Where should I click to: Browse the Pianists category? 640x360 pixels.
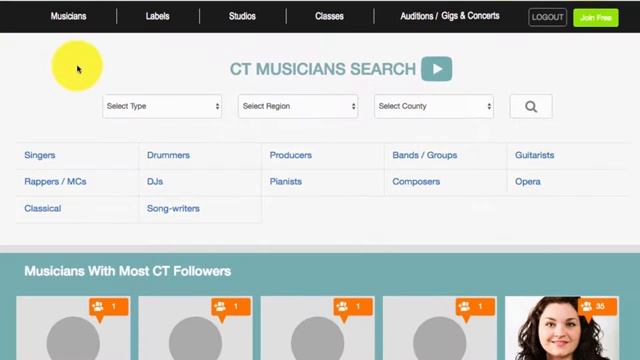click(x=286, y=182)
